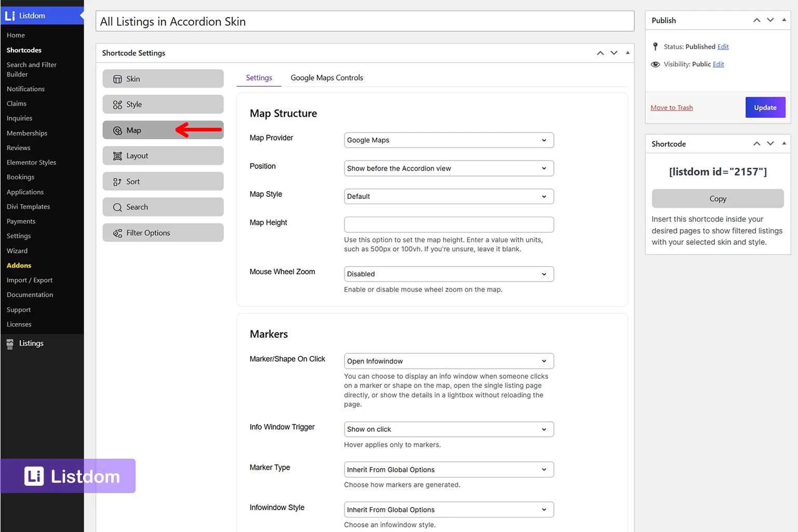Open Memberships menu item
Image resolution: width=798 pixels, height=532 pixels.
pos(27,134)
